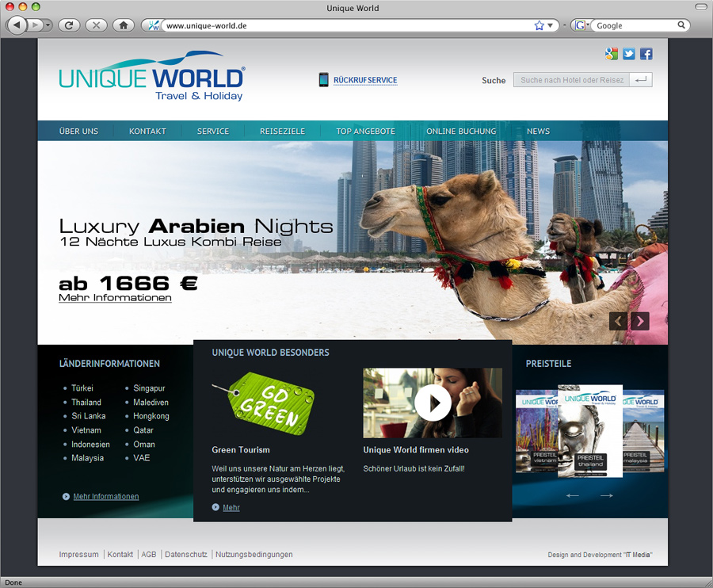713x588 pixels.
Task: Open the Nutzungsbedingungen footer link
Action: (x=254, y=555)
